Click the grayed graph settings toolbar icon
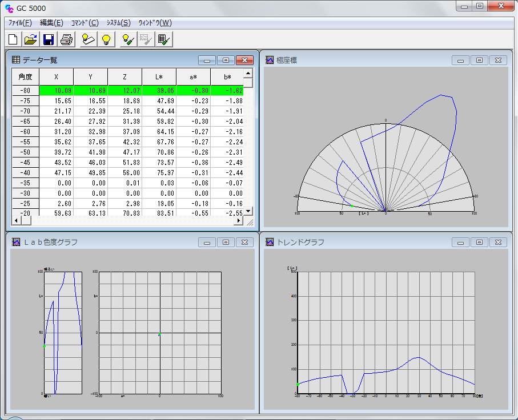 pos(146,39)
